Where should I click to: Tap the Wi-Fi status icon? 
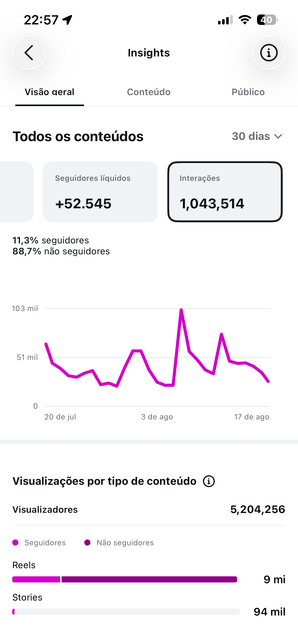tap(245, 20)
